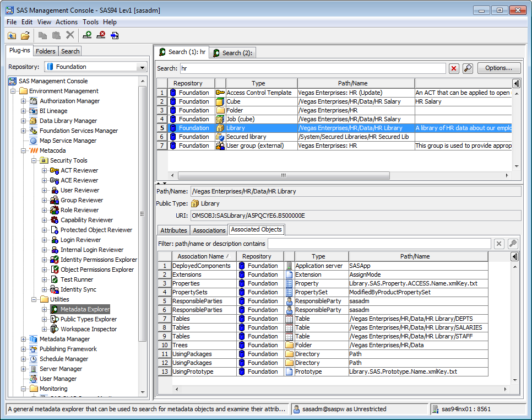Collapse the Metacoda tree node

(x=24, y=150)
